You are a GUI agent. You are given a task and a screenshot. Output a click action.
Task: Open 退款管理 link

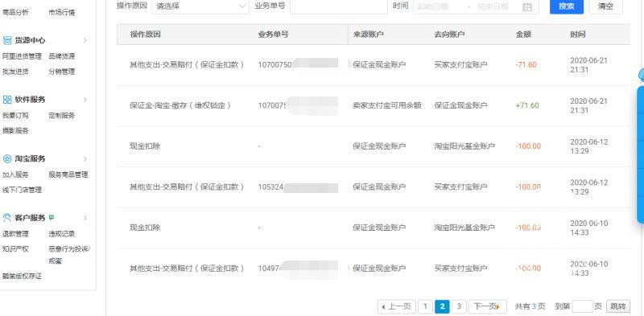click(15, 234)
